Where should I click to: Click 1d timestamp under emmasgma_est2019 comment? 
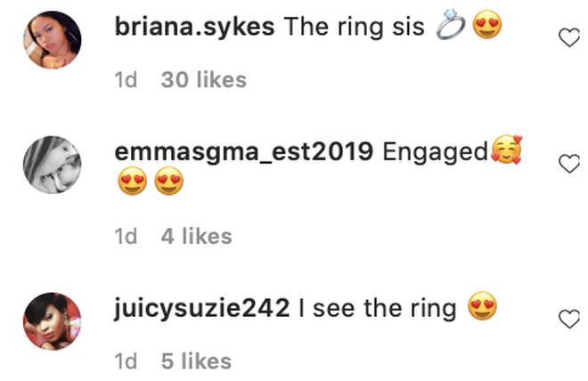point(126,237)
